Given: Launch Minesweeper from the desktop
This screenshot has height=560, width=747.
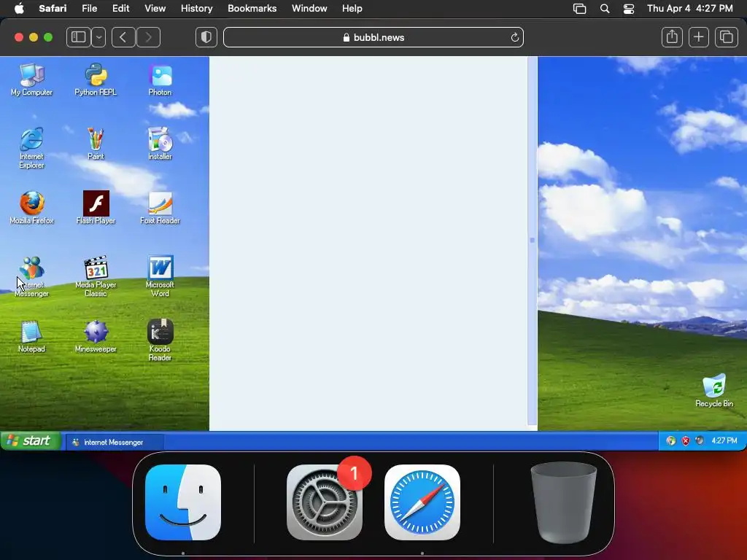Looking at the screenshot, I should click(96, 336).
